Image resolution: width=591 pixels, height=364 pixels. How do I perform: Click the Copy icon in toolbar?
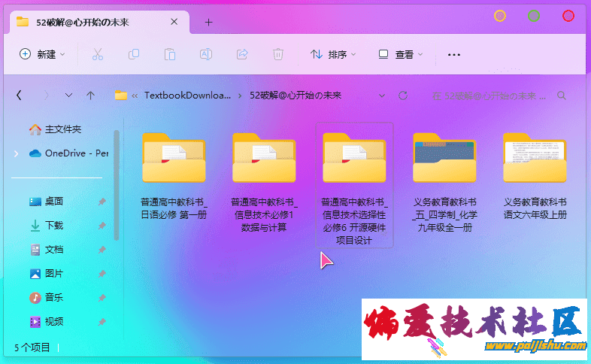coord(134,54)
